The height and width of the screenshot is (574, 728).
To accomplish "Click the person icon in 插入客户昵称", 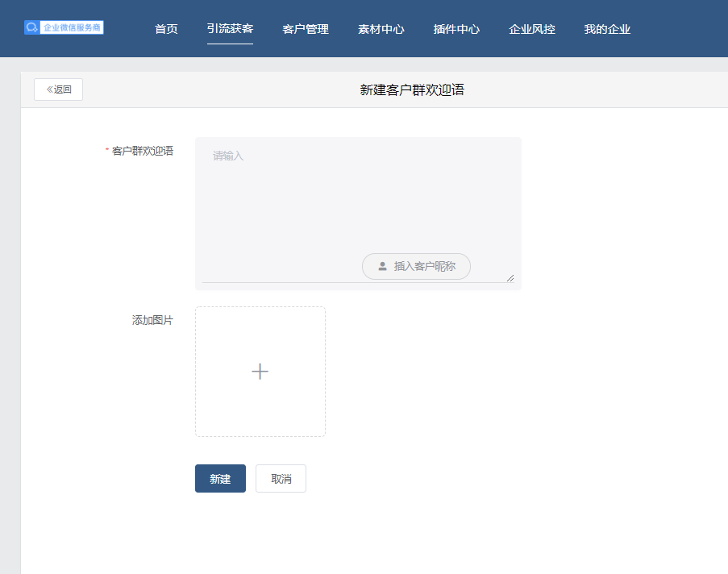I will pos(383,266).
